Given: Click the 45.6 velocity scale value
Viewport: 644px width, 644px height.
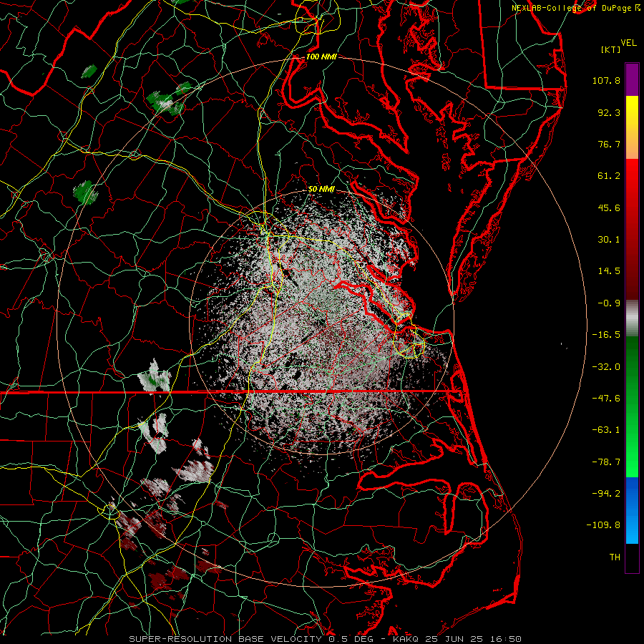Looking at the screenshot, I should click(609, 208).
